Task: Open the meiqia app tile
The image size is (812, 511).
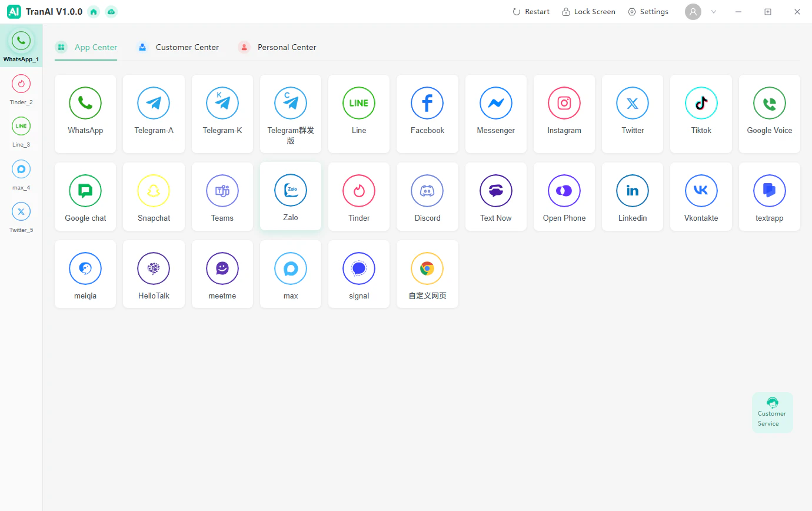Action: point(85,274)
